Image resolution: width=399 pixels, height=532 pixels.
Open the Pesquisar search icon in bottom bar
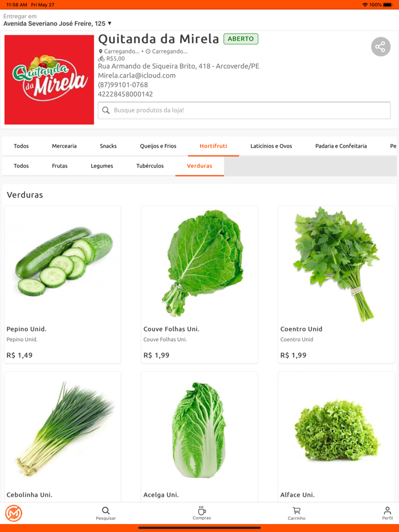105,510
